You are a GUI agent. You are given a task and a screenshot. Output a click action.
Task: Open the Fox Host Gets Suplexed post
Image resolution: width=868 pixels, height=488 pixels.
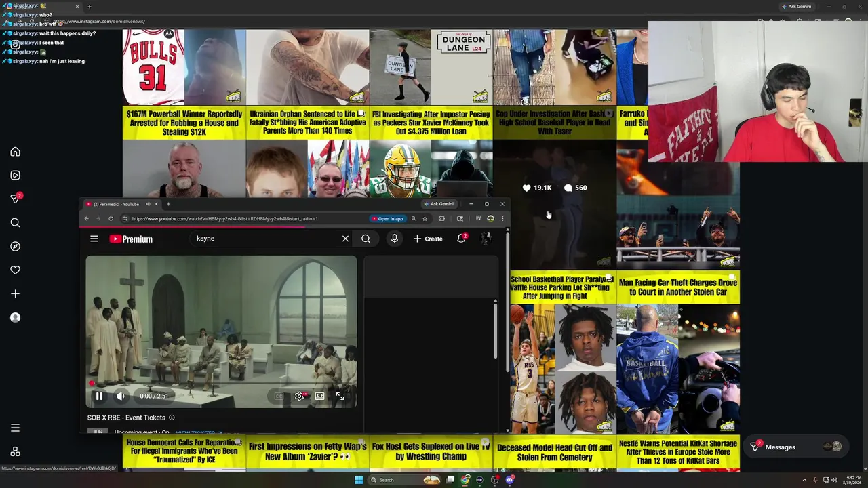[x=431, y=453]
